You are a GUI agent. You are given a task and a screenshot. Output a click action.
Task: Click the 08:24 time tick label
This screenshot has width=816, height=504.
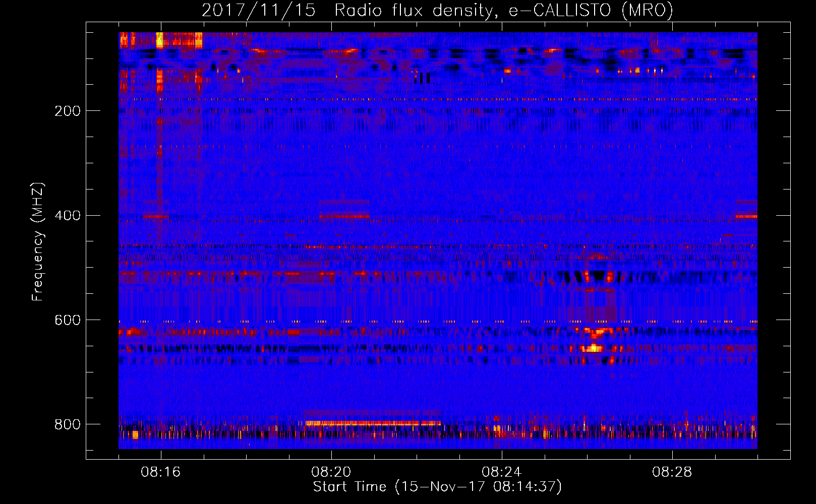(502, 472)
